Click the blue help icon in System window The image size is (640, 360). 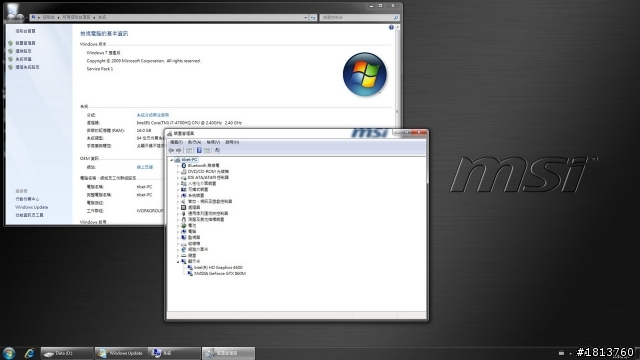point(391,27)
